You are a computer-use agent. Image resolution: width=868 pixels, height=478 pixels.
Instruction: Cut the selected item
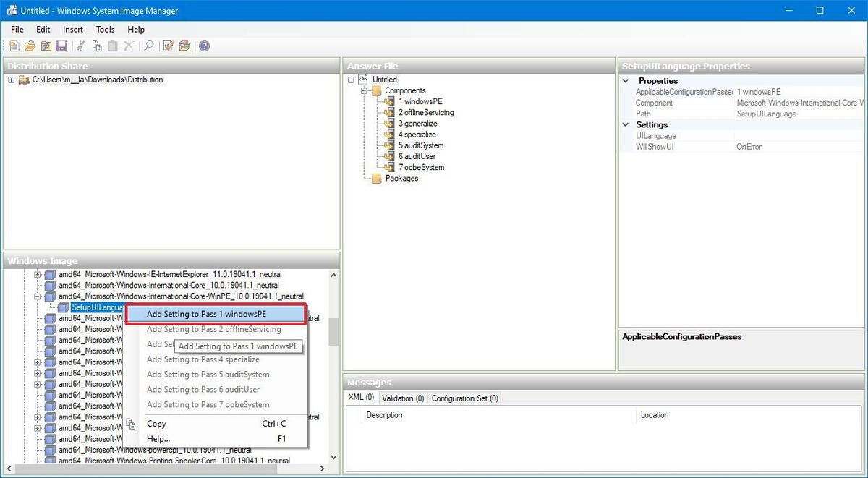[x=80, y=46]
